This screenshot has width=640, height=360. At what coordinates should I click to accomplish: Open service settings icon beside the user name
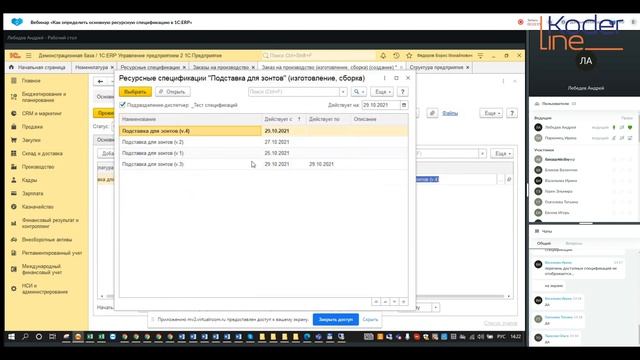[x=480, y=56]
